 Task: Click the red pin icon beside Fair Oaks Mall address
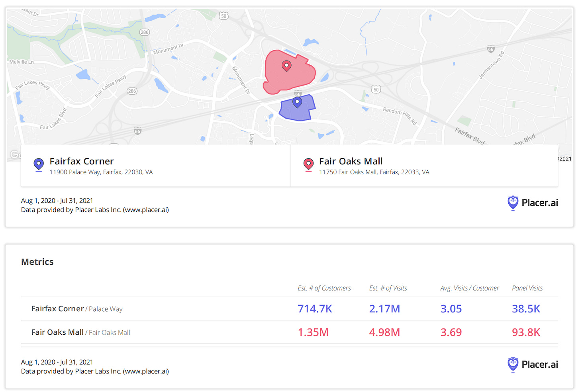(308, 165)
